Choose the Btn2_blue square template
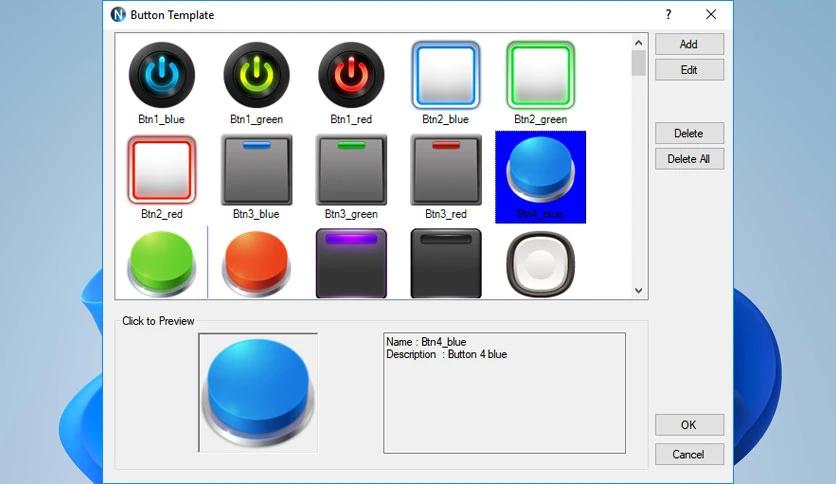836x484 pixels. [446, 75]
